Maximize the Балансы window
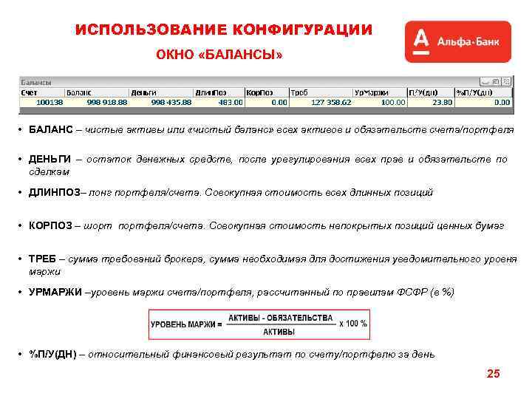Screen dimensions: 532x399 pyautogui.click(x=496, y=82)
